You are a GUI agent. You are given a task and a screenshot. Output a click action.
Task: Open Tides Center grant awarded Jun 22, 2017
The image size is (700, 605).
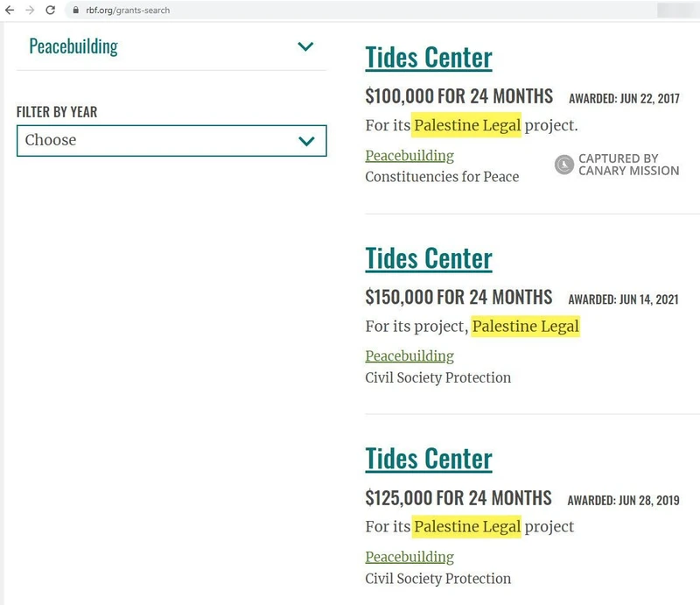pyautogui.click(x=429, y=58)
